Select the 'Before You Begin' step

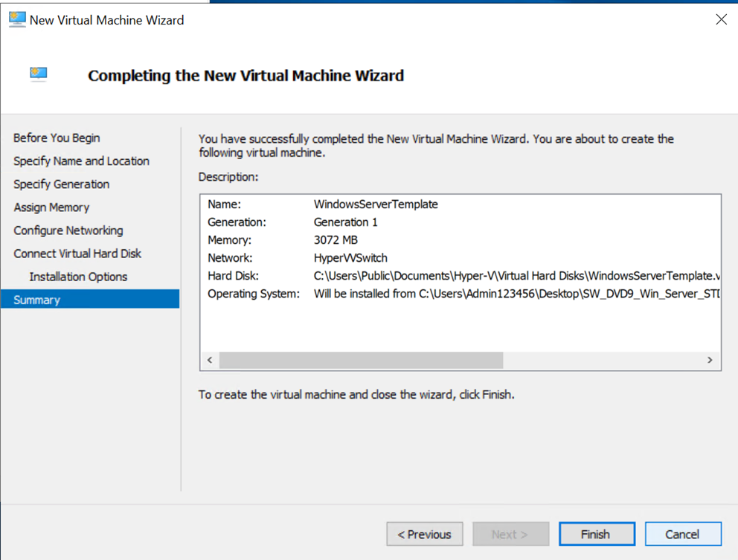pos(57,138)
